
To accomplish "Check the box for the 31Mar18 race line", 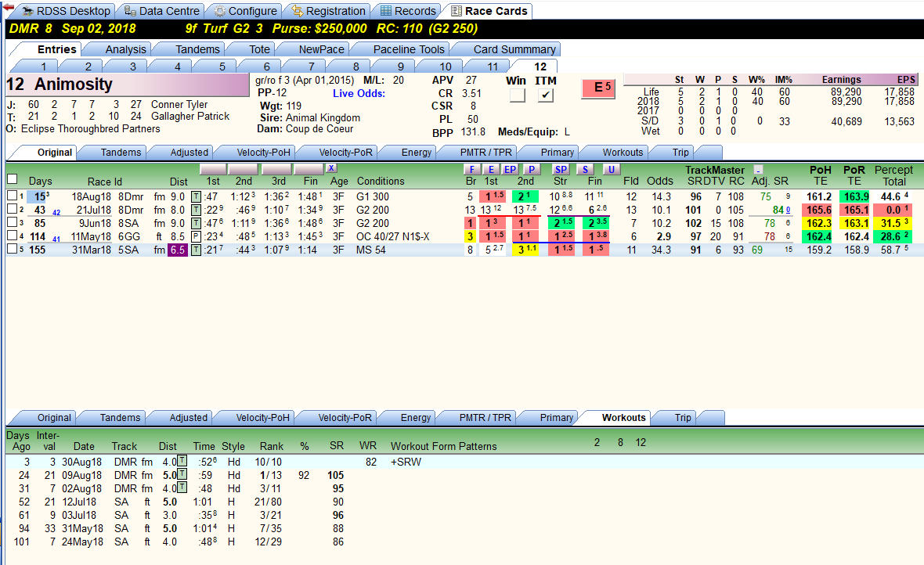I will pyautogui.click(x=12, y=249).
